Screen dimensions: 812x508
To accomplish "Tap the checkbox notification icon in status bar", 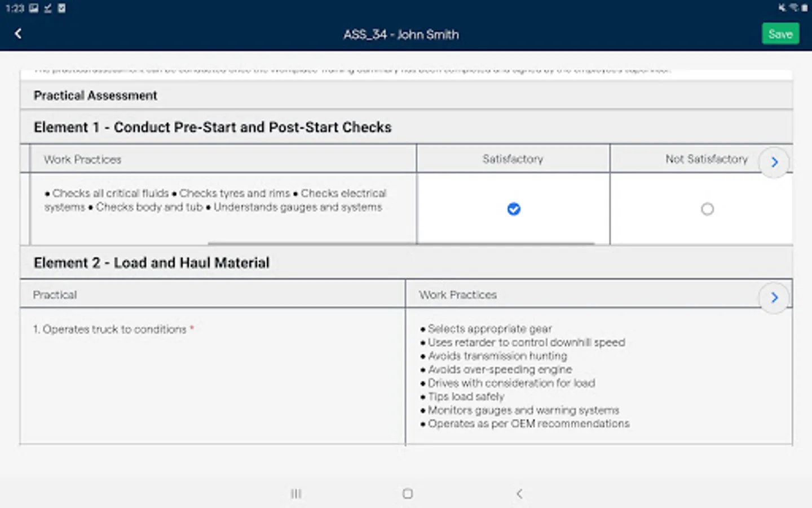I will 61,8.
